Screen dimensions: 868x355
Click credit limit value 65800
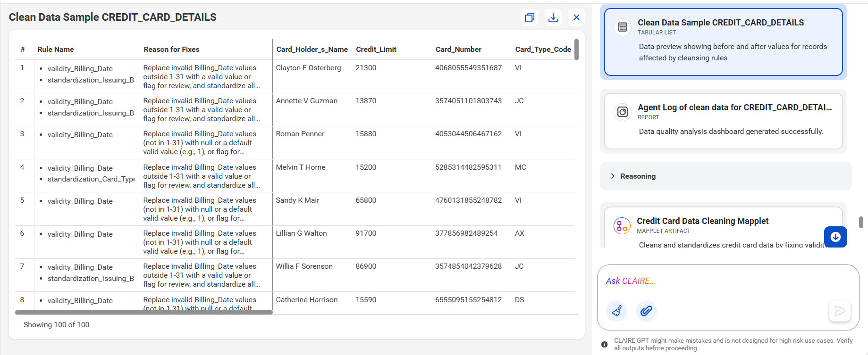tap(366, 200)
